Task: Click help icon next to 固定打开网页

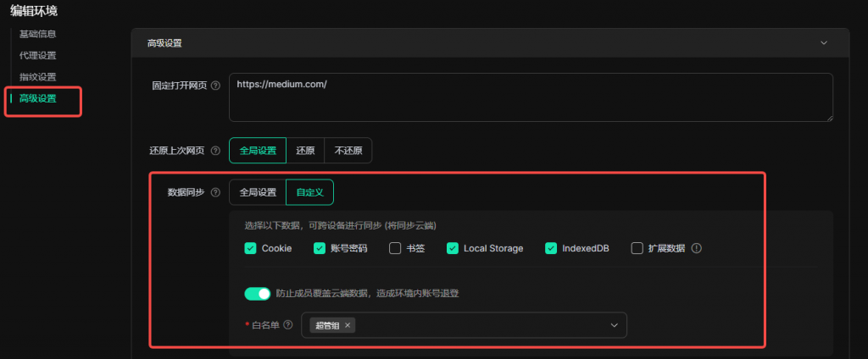Action: click(x=214, y=86)
